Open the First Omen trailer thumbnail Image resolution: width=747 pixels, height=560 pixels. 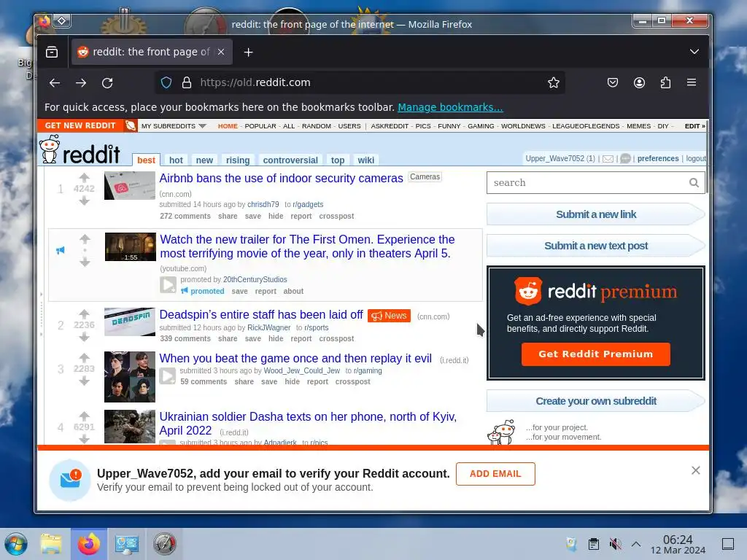click(x=130, y=246)
